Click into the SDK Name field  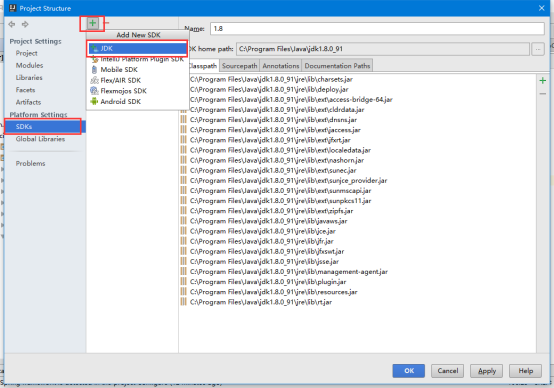377,29
